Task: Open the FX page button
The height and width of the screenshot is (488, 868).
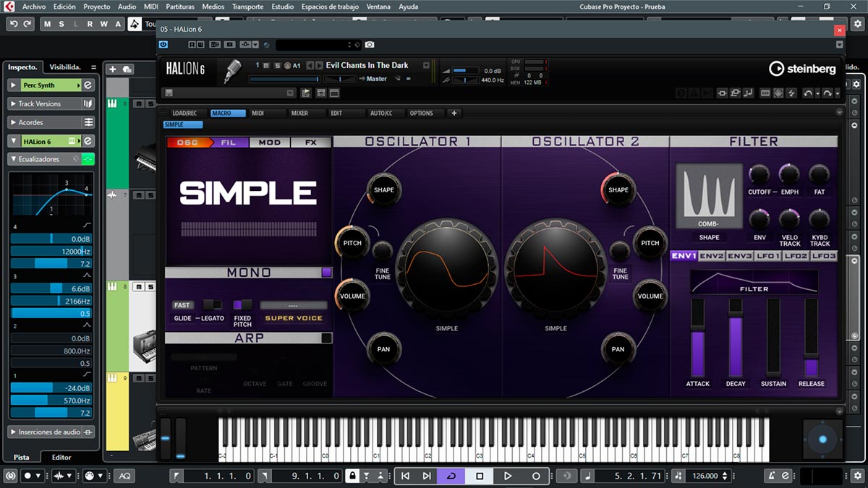Action: 311,142
